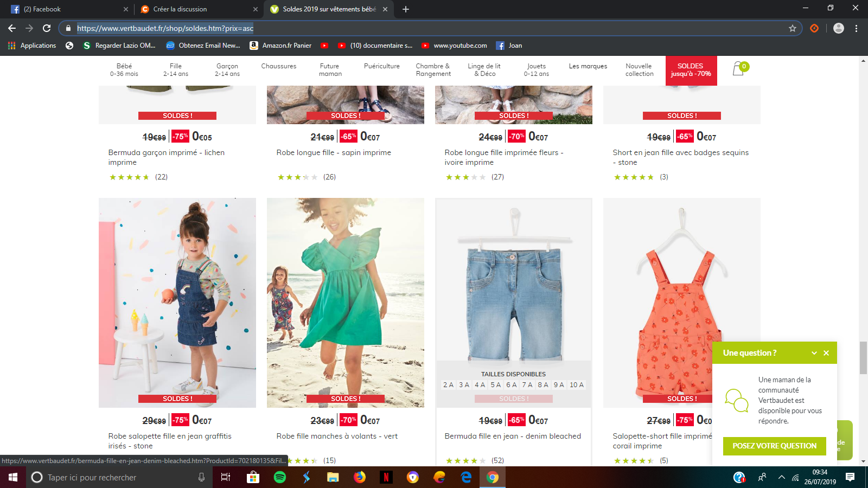Open a new browser tab
Viewport: 868px width, 488px height.
pyautogui.click(x=406, y=9)
